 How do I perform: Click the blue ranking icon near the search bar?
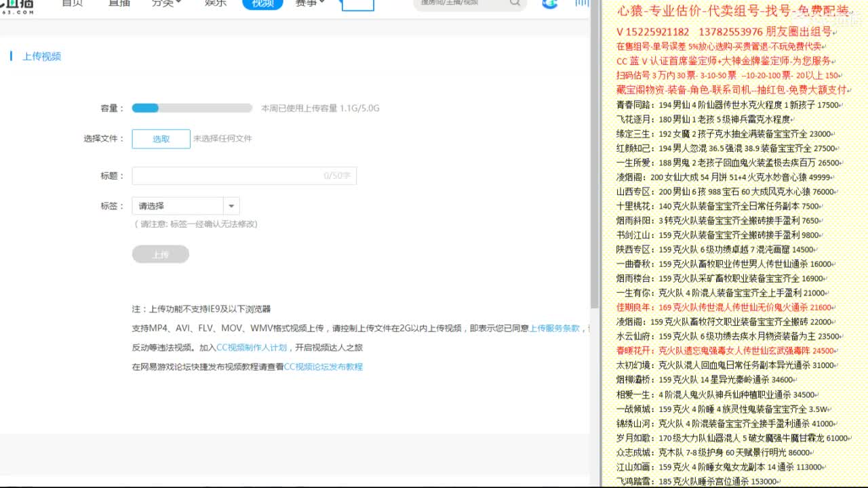pos(549,5)
